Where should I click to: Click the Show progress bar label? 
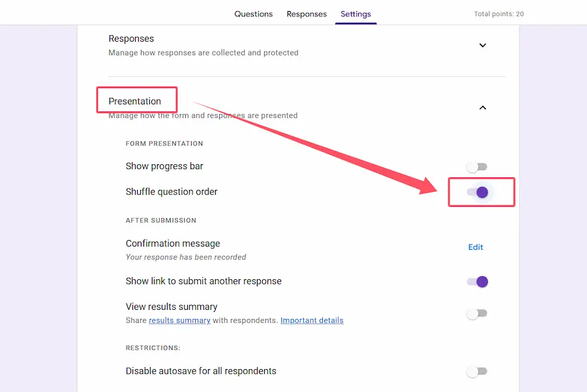(x=164, y=166)
